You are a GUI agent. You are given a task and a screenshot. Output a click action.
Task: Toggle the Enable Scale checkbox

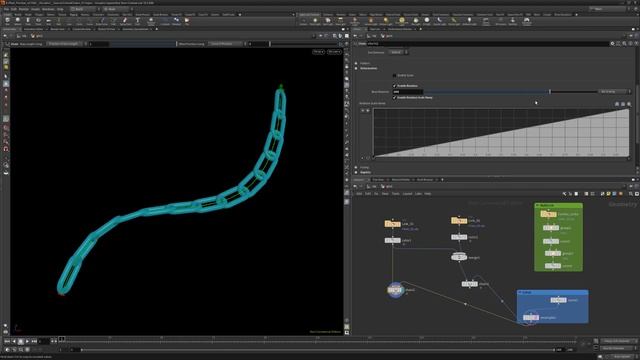tap(394, 76)
